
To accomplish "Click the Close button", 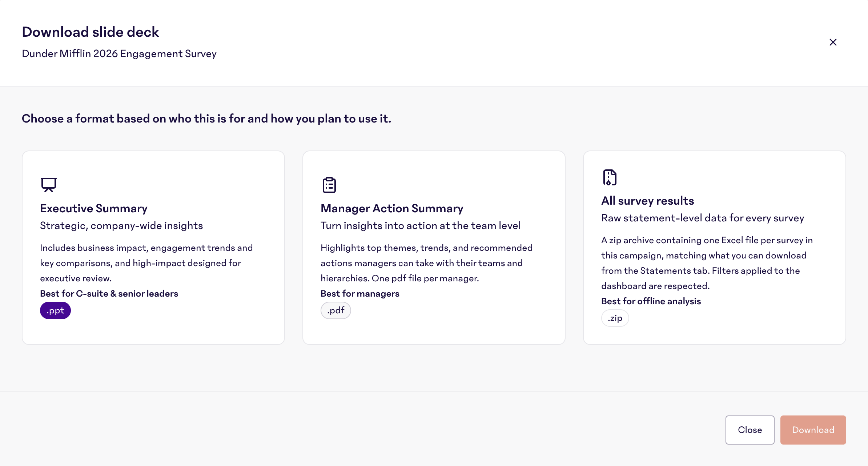I will [750, 430].
